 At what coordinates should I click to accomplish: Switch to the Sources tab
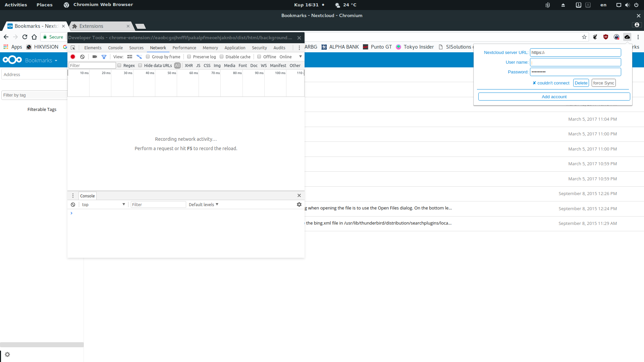pos(136,48)
